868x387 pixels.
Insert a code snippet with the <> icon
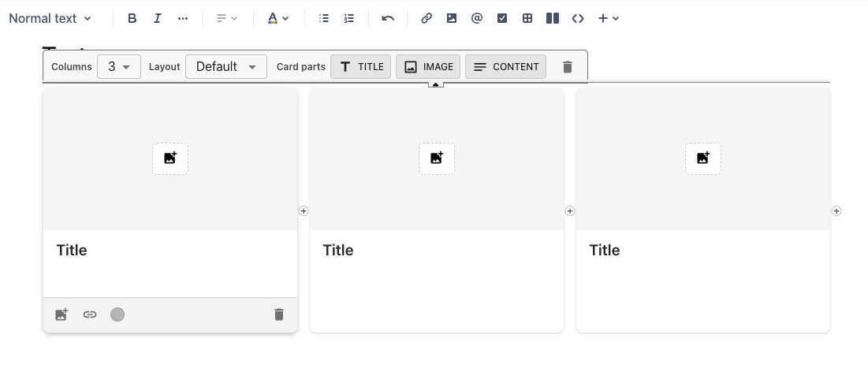(x=578, y=18)
